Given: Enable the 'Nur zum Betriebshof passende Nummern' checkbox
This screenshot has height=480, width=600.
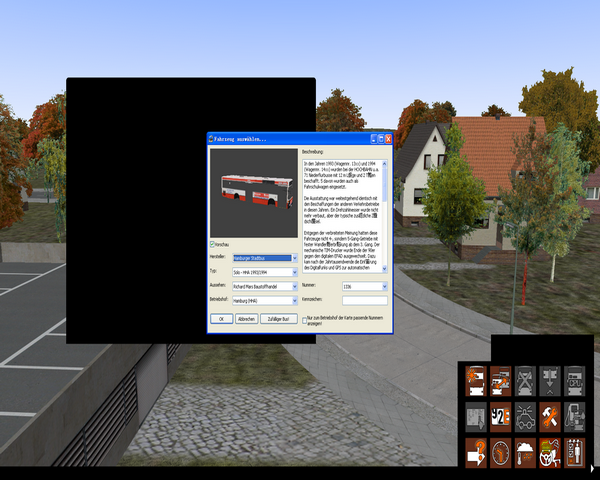Looking at the screenshot, I should tap(305, 321).
